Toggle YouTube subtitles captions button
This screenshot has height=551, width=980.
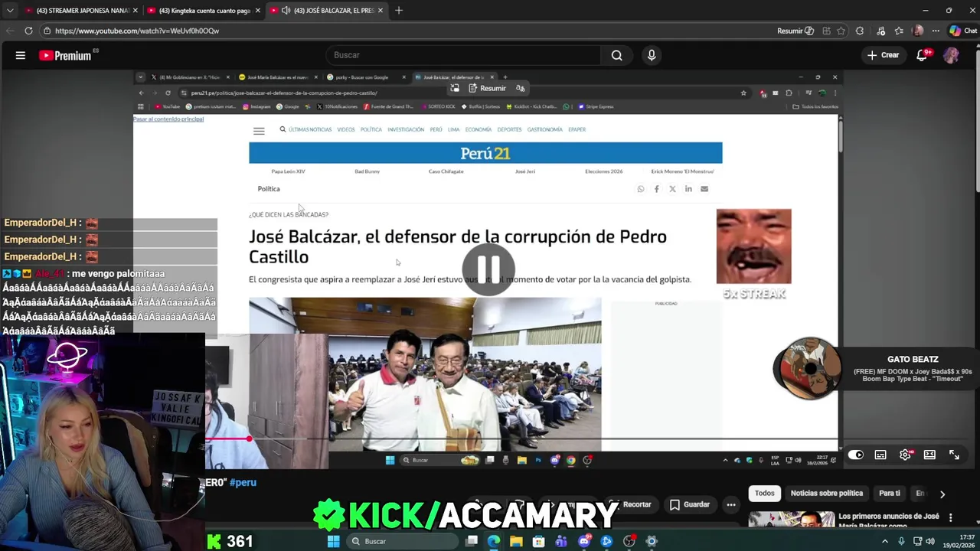point(880,455)
